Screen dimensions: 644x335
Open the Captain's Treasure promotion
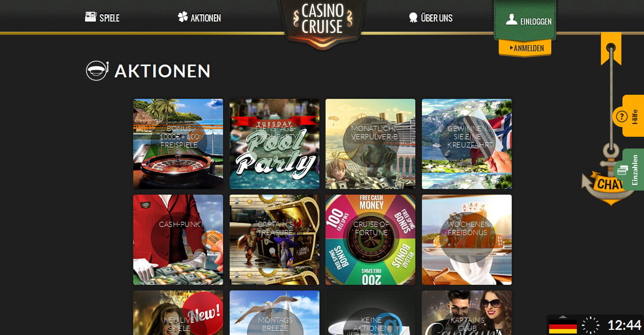[x=274, y=240]
